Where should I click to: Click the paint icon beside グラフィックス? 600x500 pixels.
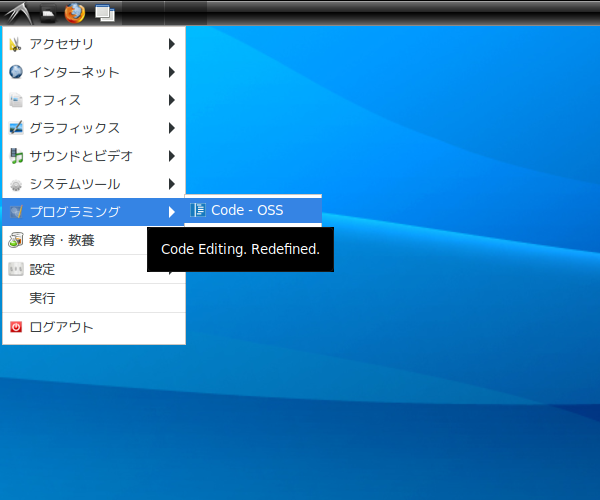click(x=16, y=128)
